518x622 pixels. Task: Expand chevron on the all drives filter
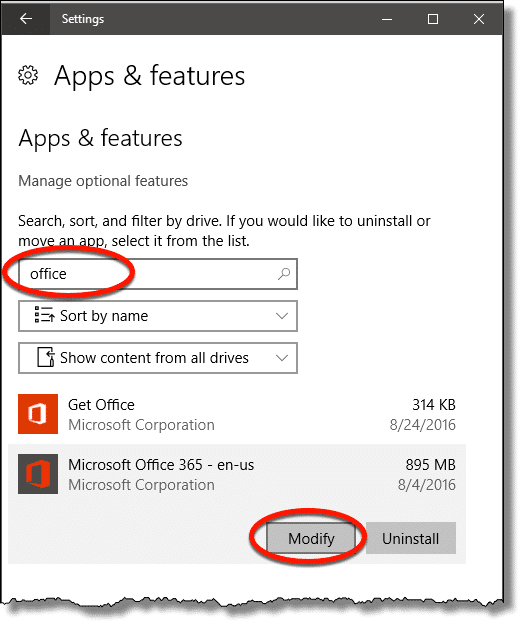coord(282,358)
